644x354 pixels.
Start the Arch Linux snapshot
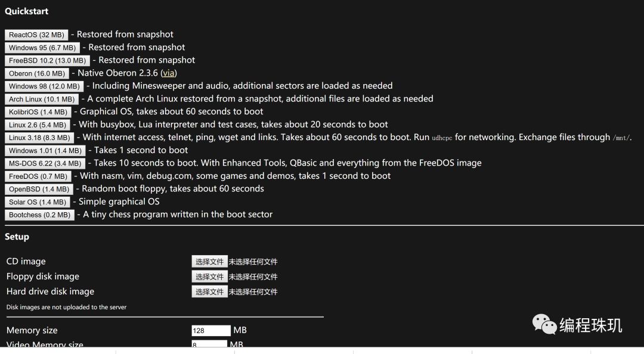click(41, 99)
